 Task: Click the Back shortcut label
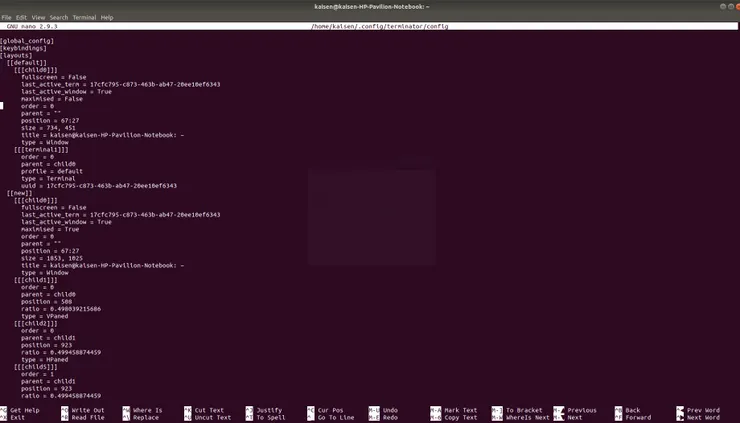(633, 410)
